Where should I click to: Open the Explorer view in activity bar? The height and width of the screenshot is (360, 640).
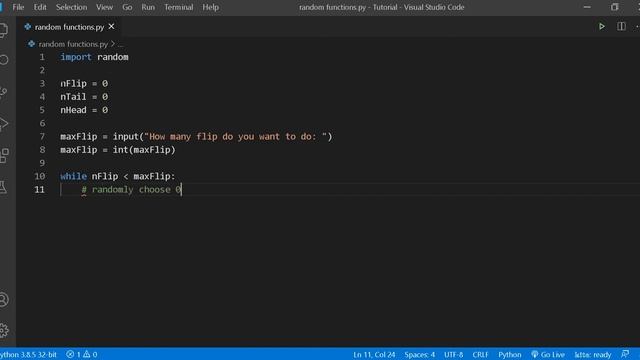[x=4, y=30]
